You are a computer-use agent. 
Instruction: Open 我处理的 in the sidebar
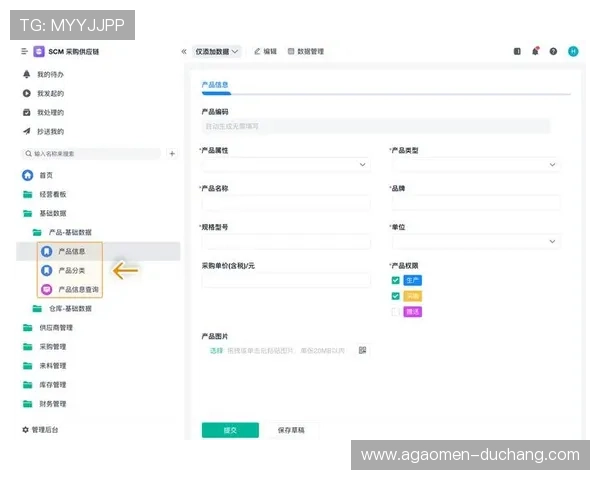[x=43, y=113]
